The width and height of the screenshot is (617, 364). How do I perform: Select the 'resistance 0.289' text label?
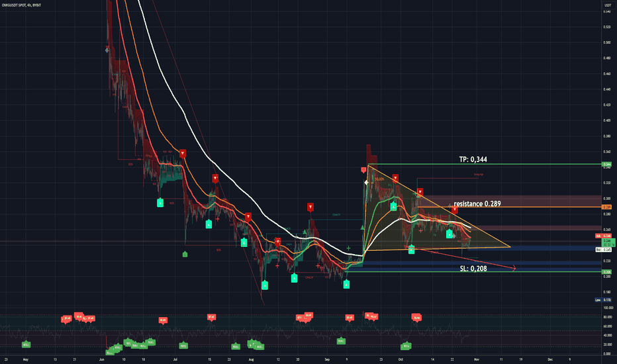[x=477, y=203]
